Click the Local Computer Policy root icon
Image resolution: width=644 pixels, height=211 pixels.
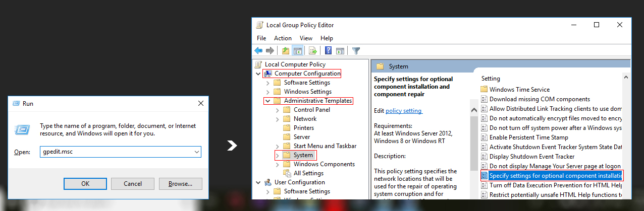pyautogui.click(x=259, y=64)
